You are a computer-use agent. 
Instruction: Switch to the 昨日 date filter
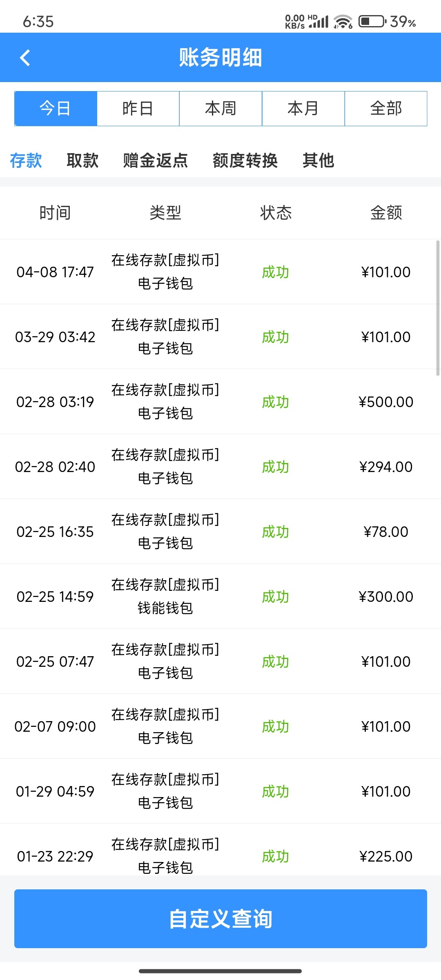coord(138,109)
